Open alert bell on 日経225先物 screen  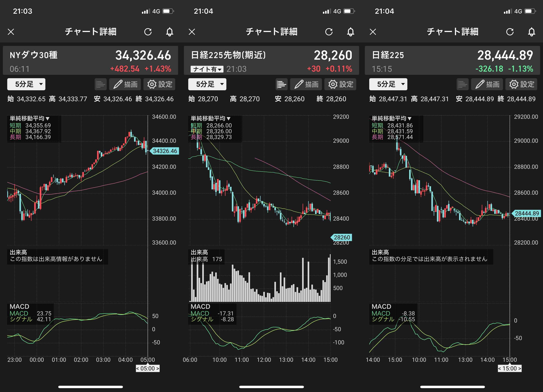[351, 32]
